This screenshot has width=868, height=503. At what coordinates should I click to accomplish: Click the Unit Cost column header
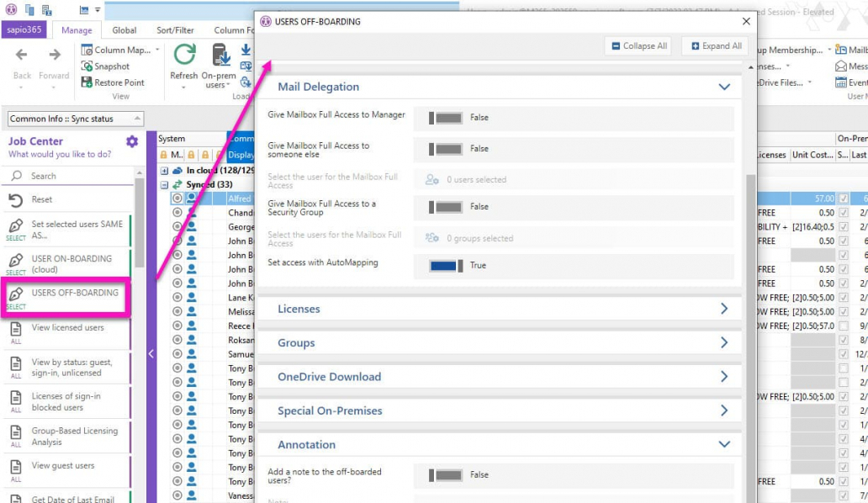pyautogui.click(x=812, y=155)
